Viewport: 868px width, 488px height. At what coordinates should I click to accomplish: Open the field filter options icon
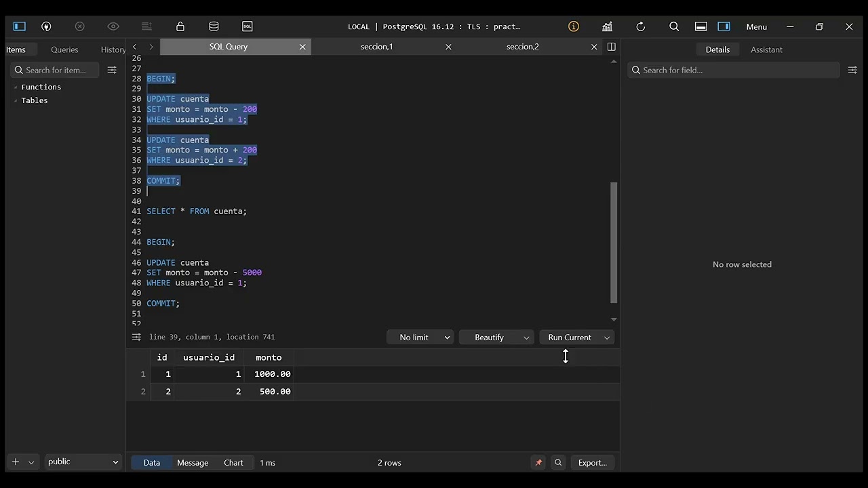tap(852, 70)
